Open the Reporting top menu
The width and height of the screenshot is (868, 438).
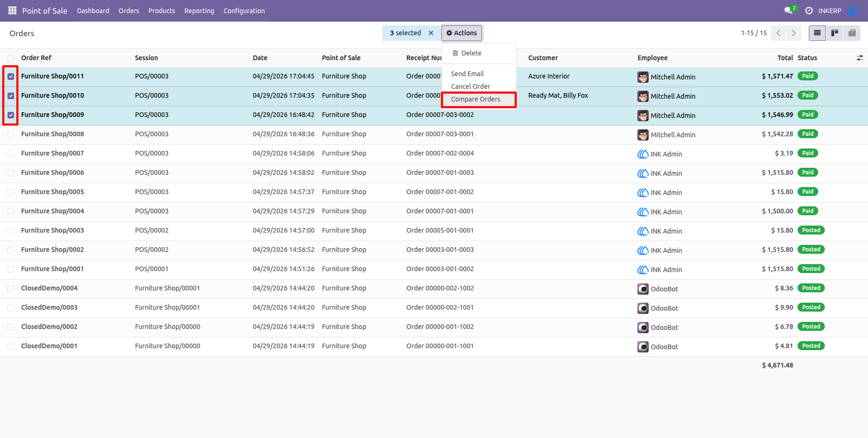tap(199, 10)
